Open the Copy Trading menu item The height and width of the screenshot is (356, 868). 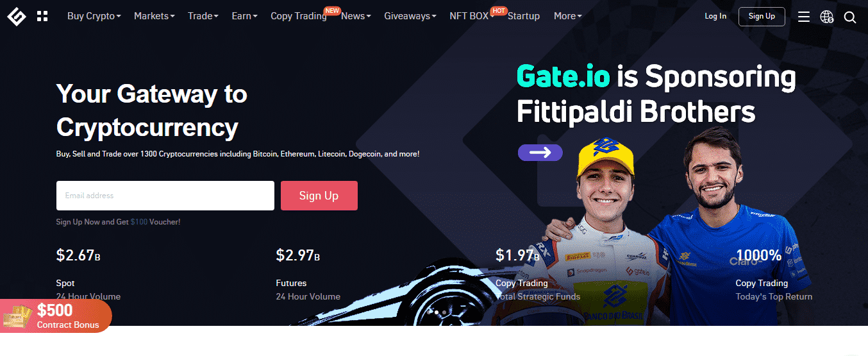click(299, 16)
